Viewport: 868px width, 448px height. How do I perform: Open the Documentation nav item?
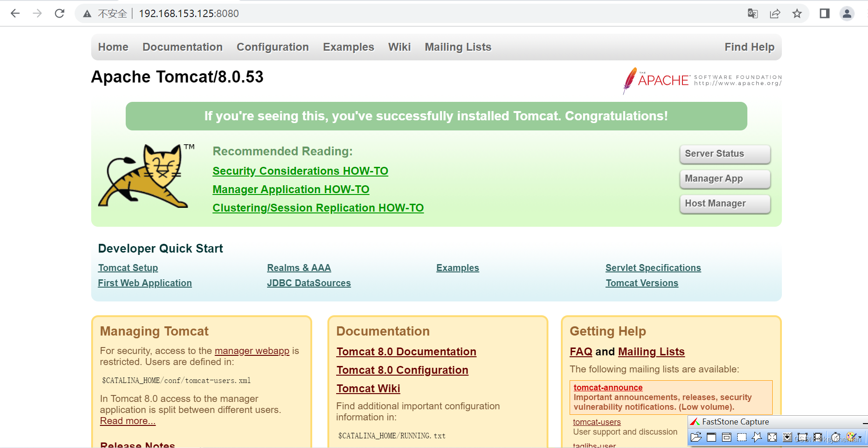pyautogui.click(x=182, y=47)
